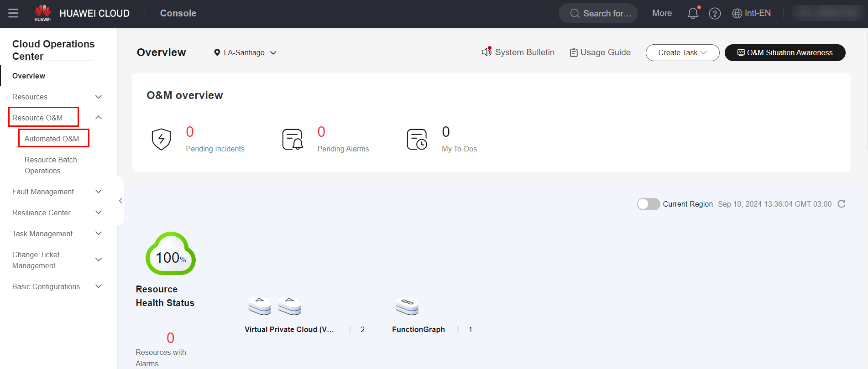Image resolution: width=868 pixels, height=369 pixels.
Task: Click the Pending Incidents shield icon
Action: (x=161, y=139)
